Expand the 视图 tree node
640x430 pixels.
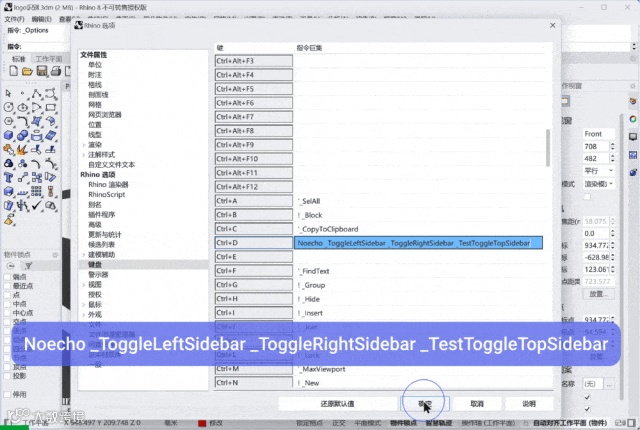84,285
